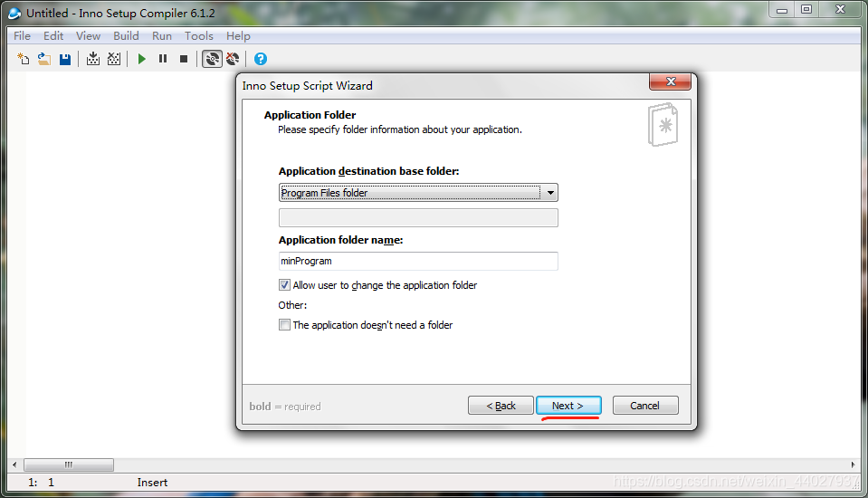Toggle target setup disc icon

pos(212,59)
